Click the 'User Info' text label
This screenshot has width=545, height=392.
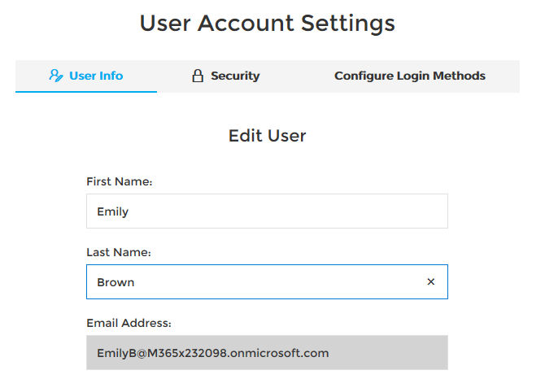click(x=96, y=76)
